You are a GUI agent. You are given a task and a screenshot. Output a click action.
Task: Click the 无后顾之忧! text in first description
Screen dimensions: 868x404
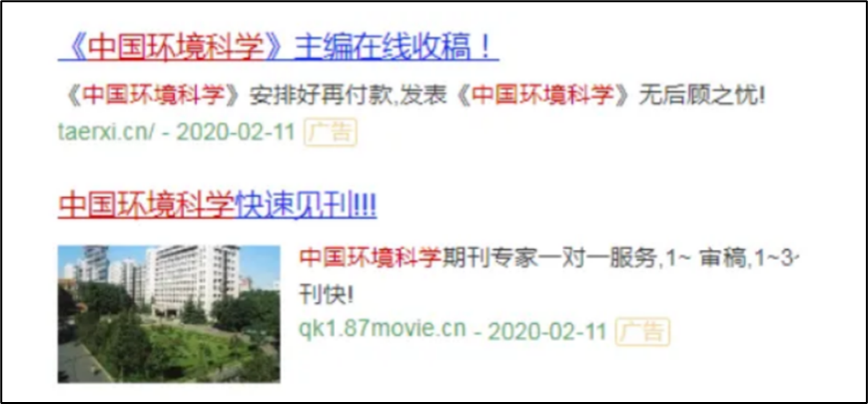(702, 96)
